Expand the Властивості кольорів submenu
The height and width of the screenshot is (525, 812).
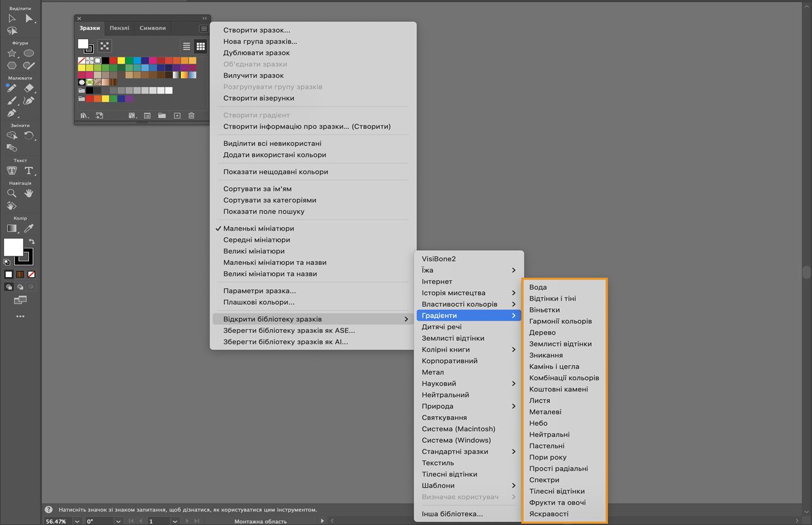point(469,304)
